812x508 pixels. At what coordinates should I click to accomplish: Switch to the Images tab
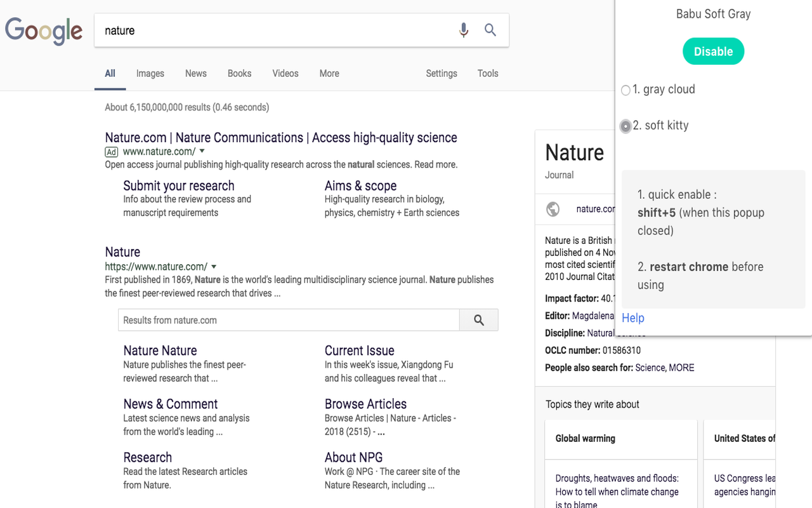point(150,74)
